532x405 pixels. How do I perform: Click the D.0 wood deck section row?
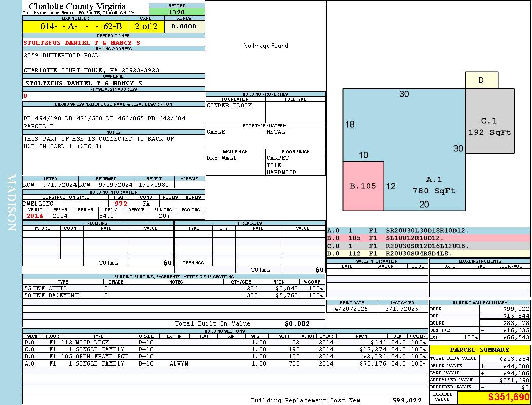point(224,342)
